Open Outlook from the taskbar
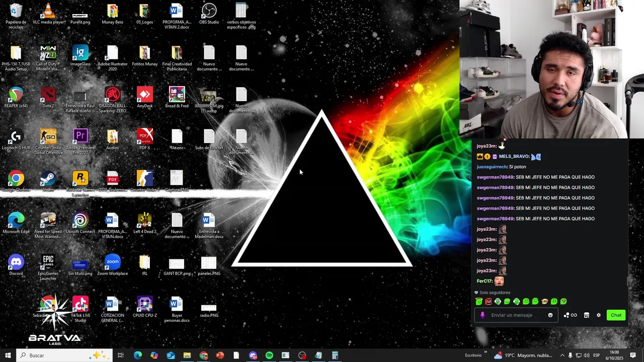Image resolution: width=644 pixels, height=362 pixels. tap(171, 355)
